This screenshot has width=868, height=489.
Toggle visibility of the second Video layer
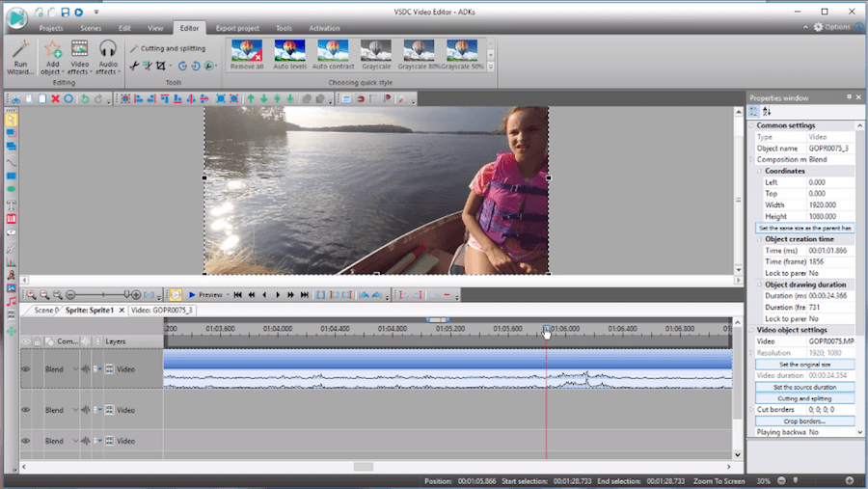pos(26,409)
